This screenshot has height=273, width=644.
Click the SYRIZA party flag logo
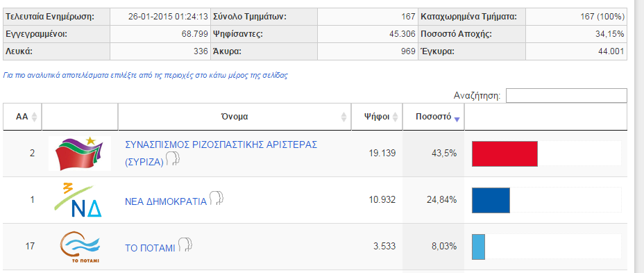tap(80, 154)
